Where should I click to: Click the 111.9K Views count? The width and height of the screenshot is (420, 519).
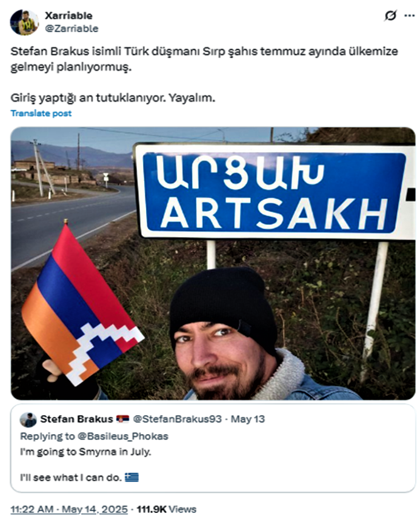pos(167,509)
